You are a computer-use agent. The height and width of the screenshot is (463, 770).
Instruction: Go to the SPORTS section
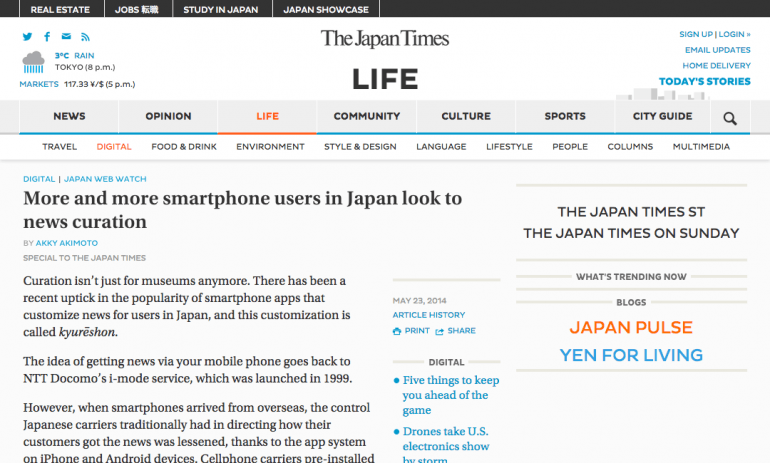[565, 116]
